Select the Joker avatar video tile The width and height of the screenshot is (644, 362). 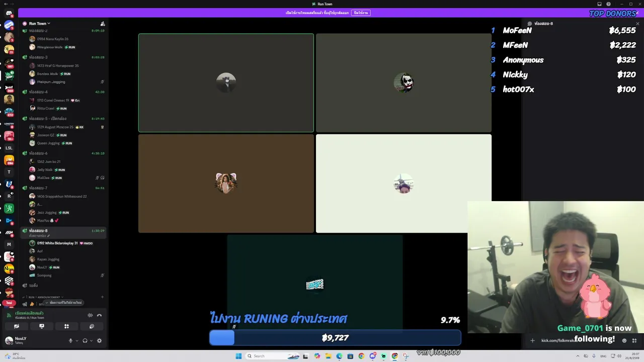tap(404, 83)
